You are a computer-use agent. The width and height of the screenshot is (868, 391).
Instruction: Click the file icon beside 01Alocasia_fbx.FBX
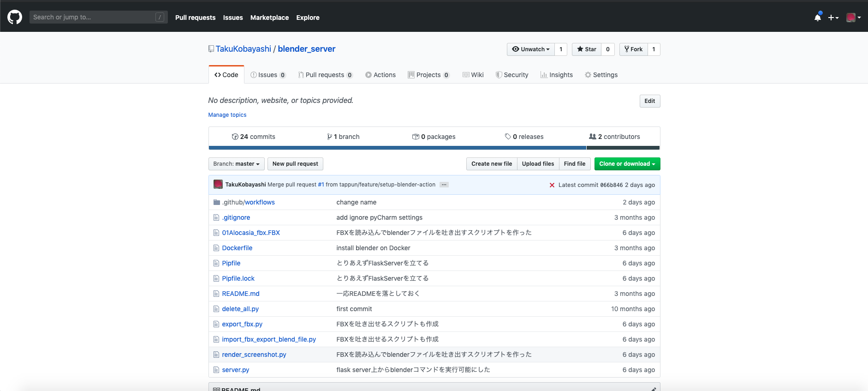click(216, 233)
